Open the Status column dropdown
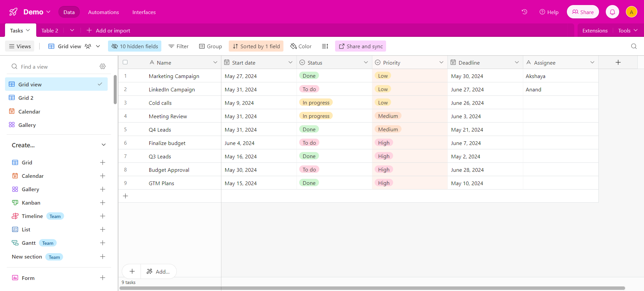This screenshot has height=291, width=644. pyautogui.click(x=366, y=62)
